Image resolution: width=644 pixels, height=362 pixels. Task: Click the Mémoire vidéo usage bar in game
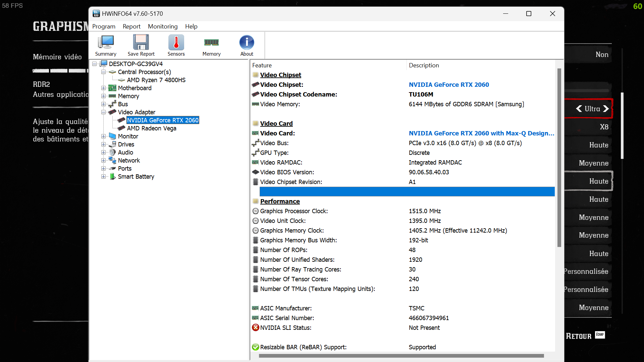pyautogui.click(x=60, y=71)
